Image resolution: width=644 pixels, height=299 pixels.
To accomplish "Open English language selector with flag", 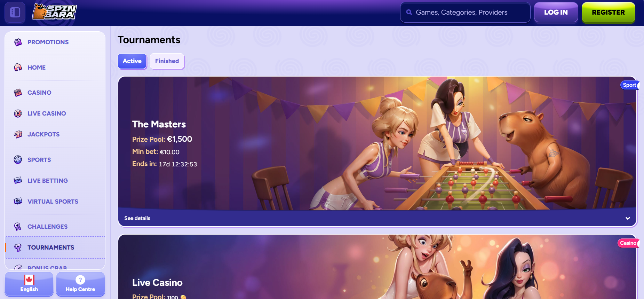I will click(x=29, y=284).
